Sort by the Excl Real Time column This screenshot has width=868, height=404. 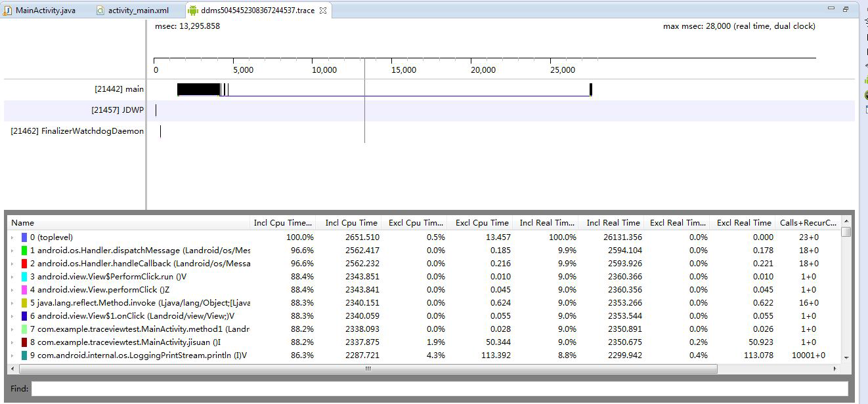(743, 223)
